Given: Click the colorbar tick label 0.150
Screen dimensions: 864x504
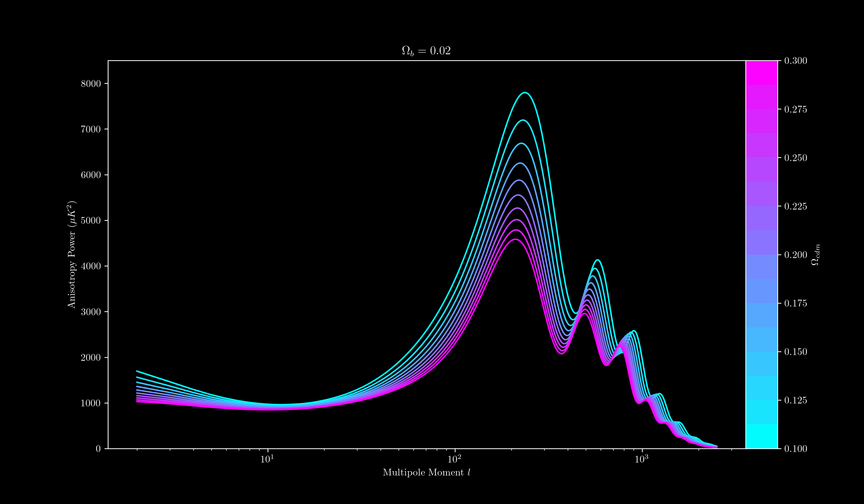Looking at the screenshot, I should [x=796, y=352].
